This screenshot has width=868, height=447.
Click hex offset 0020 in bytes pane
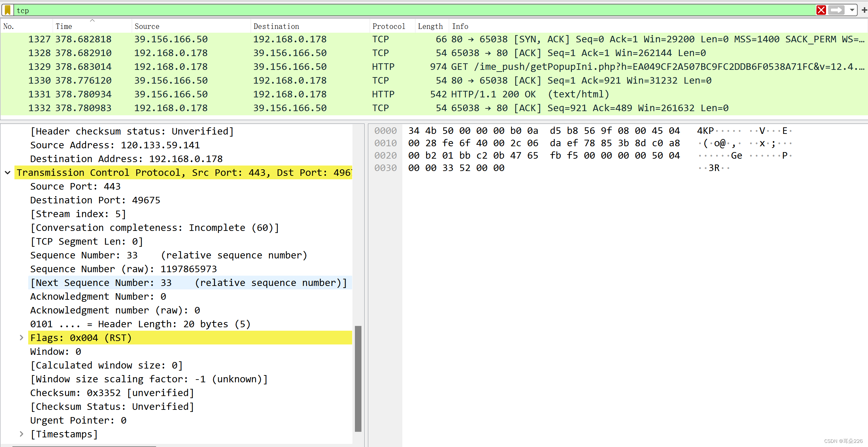click(385, 156)
